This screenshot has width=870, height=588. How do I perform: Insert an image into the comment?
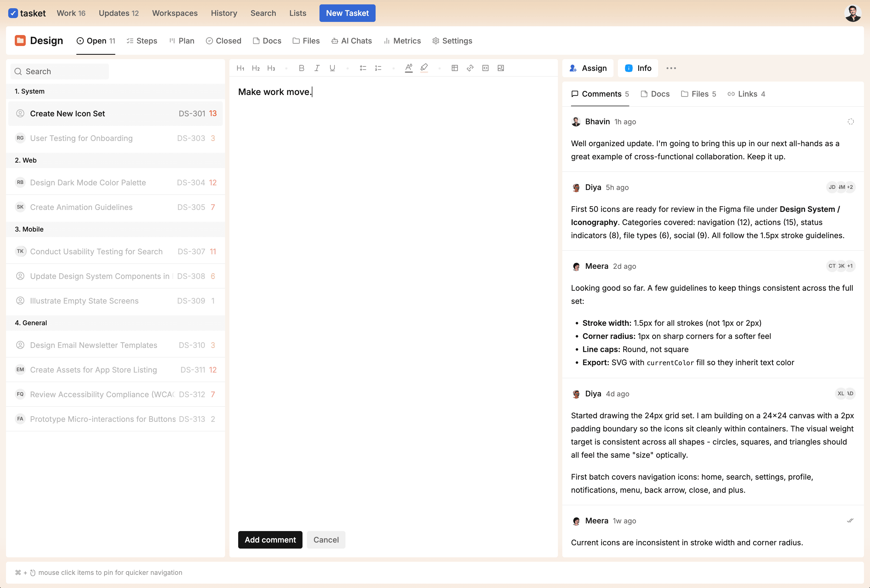(500, 68)
